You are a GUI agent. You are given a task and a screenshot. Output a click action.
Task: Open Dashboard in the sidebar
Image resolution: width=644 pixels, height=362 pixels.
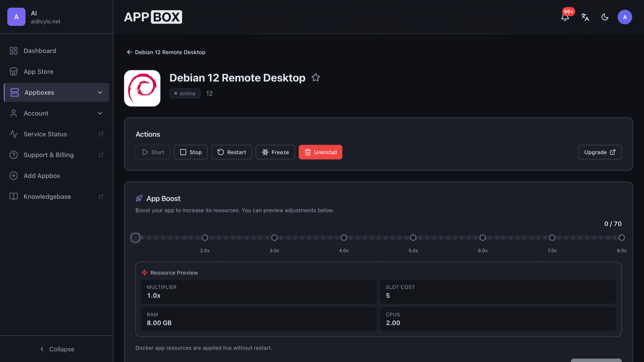[56, 51]
